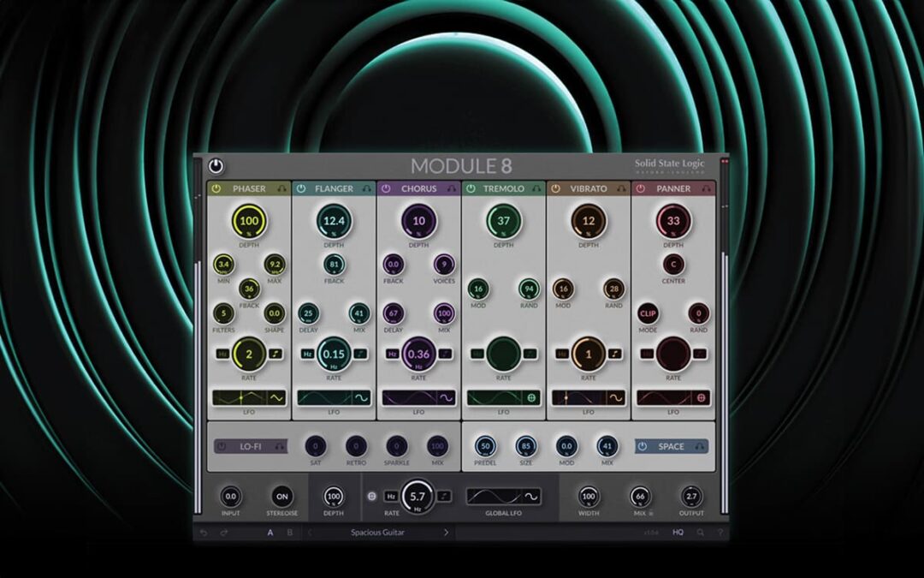Click the redo arrow in bottom bar
This screenshot has width=924, height=578.
[x=224, y=533]
